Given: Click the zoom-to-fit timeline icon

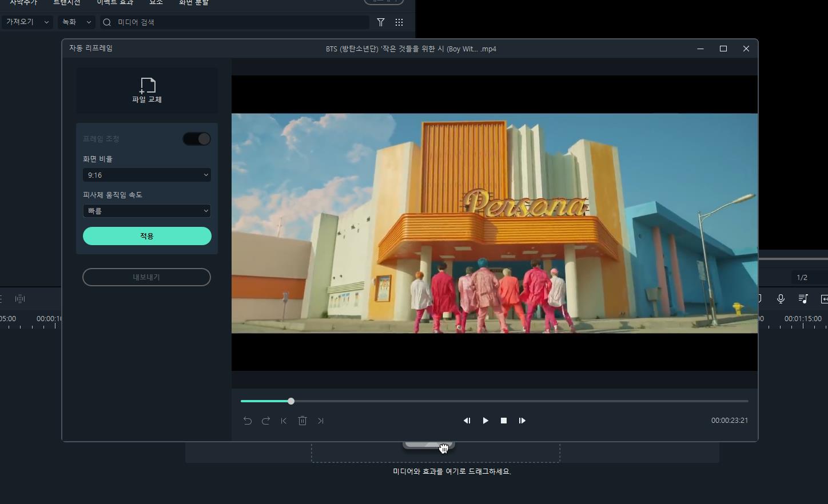Looking at the screenshot, I should 824,298.
